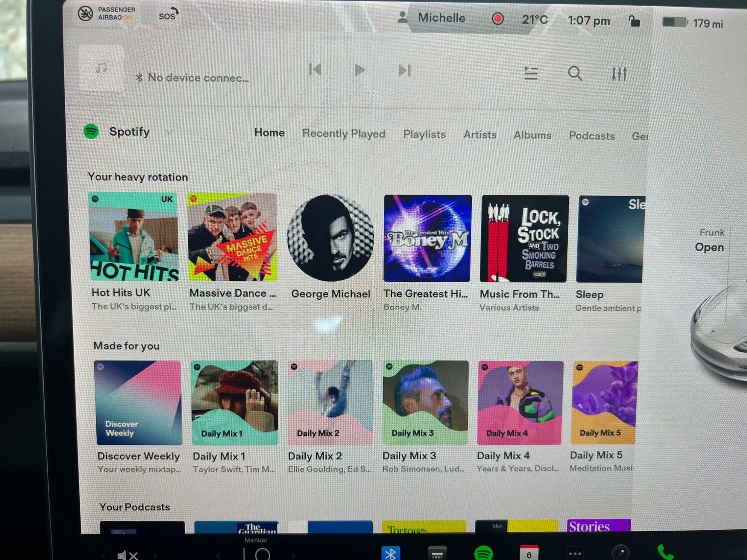Play Daily Mix 4
The width and height of the screenshot is (747, 560).
520,402
